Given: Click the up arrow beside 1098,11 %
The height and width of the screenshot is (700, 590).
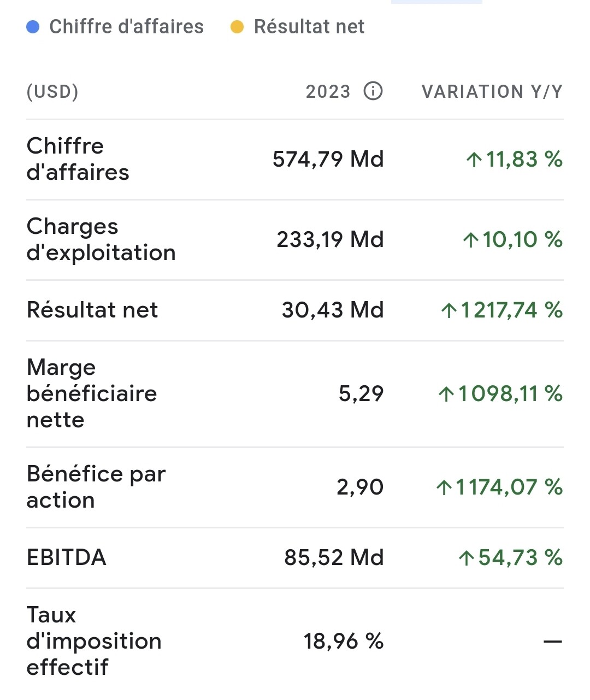Looking at the screenshot, I should (446, 394).
